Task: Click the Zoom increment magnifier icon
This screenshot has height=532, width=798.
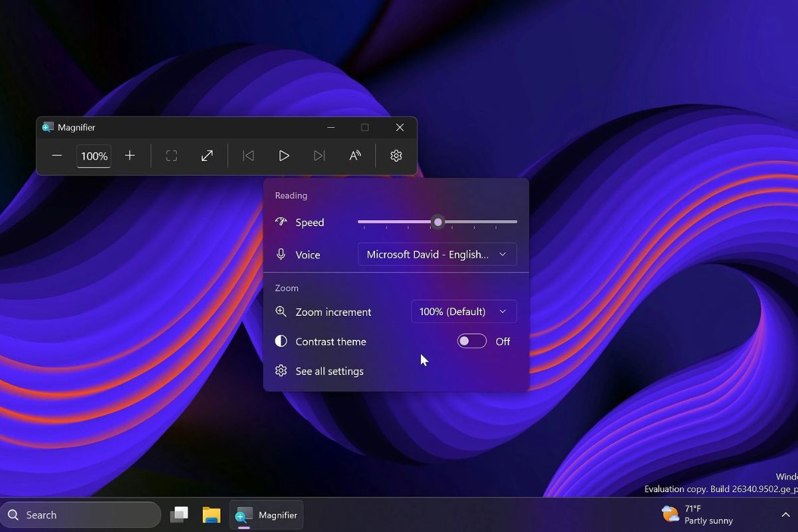Action: pos(281,312)
